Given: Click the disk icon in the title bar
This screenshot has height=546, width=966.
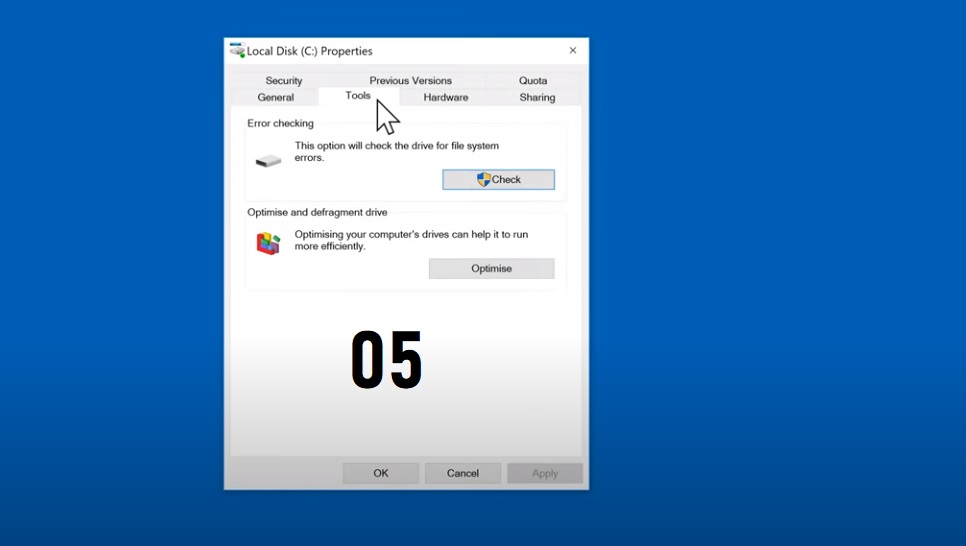Looking at the screenshot, I should click(237, 51).
